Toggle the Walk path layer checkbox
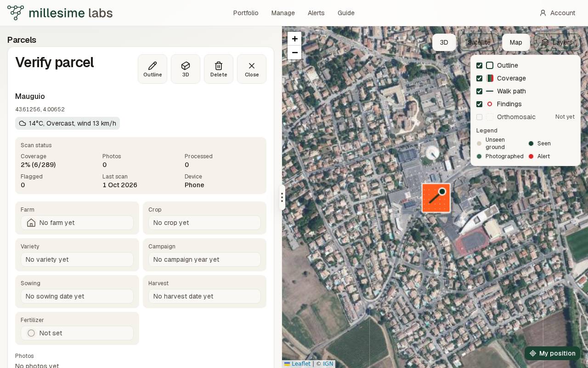The width and height of the screenshot is (588, 368). (x=479, y=91)
